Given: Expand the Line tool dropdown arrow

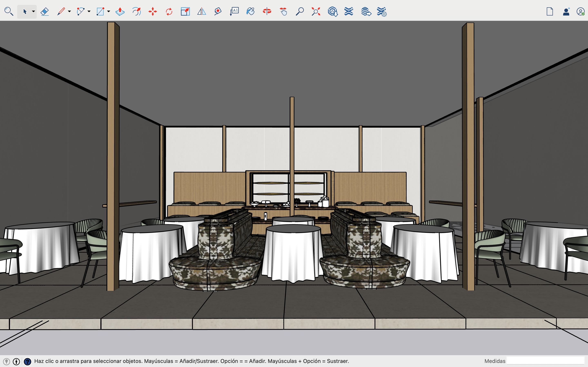Looking at the screenshot, I should (69, 11).
